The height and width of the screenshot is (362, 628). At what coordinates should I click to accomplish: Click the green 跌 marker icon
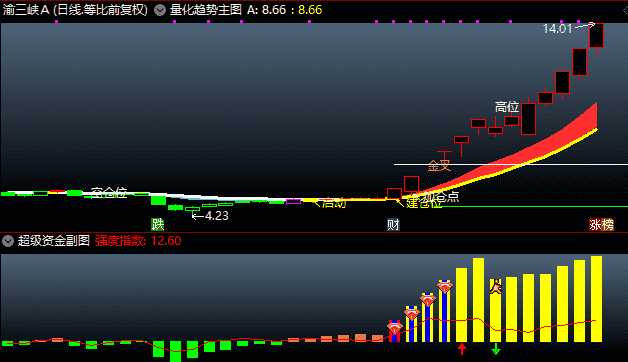click(158, 224)
